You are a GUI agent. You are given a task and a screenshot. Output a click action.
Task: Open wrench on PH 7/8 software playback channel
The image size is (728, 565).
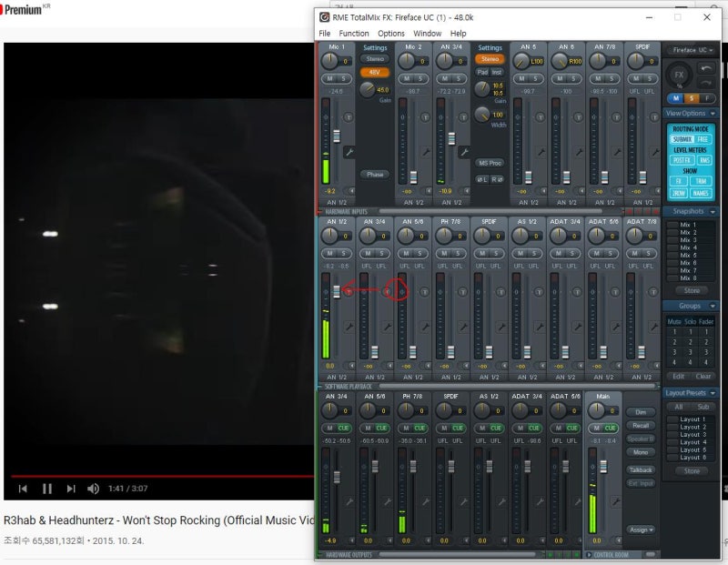(463, 327)
